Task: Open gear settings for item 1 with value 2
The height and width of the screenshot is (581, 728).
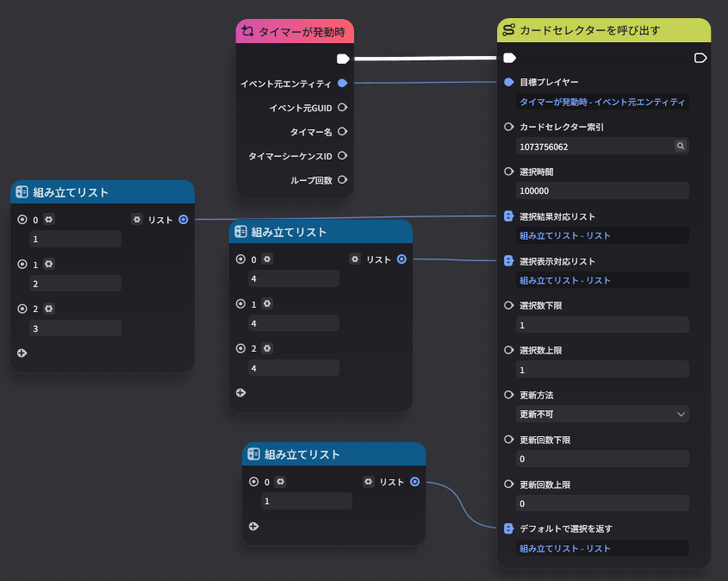Action: click(x=49, y=265)
